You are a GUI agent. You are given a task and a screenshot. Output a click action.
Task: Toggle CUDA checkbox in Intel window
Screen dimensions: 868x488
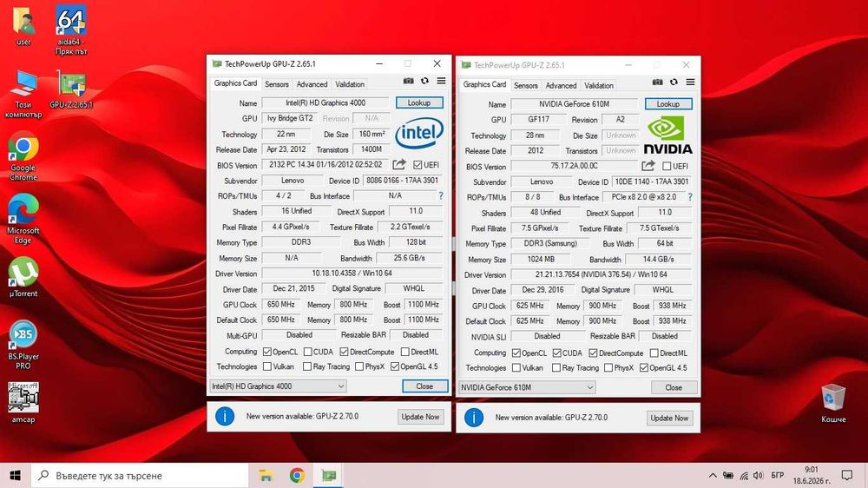click(308, 352)
